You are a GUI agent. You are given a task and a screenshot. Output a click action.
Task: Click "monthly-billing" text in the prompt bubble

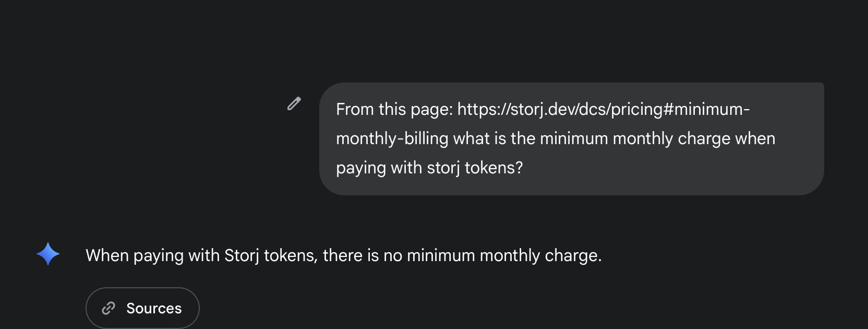[x=392, y=138]
